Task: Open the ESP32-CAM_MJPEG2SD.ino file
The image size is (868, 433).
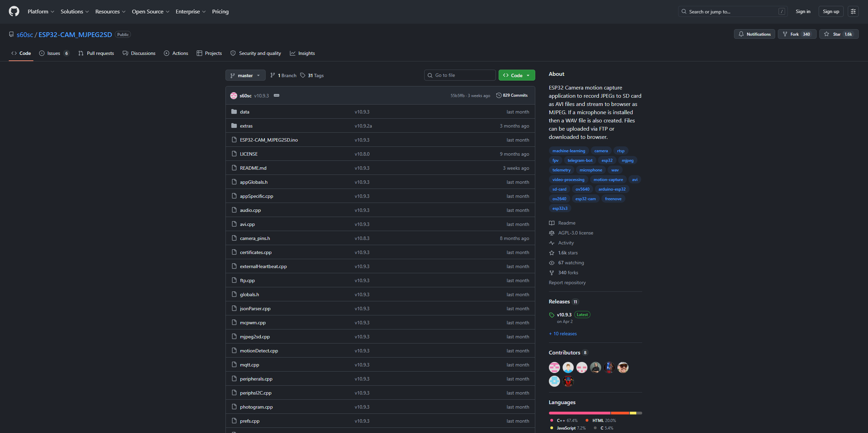Action: click(x=269, y=140)
